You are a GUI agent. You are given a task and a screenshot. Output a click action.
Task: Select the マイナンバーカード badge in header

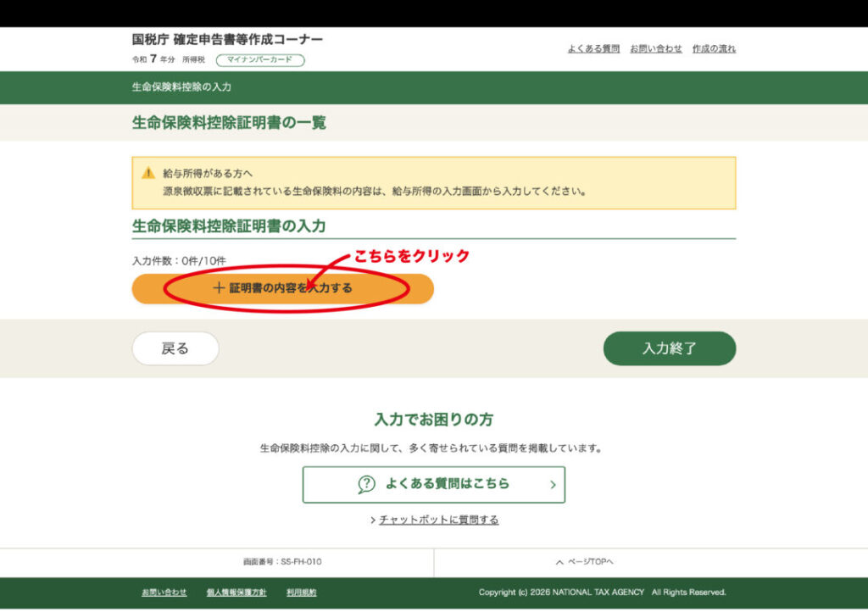[x=260, y=60]
